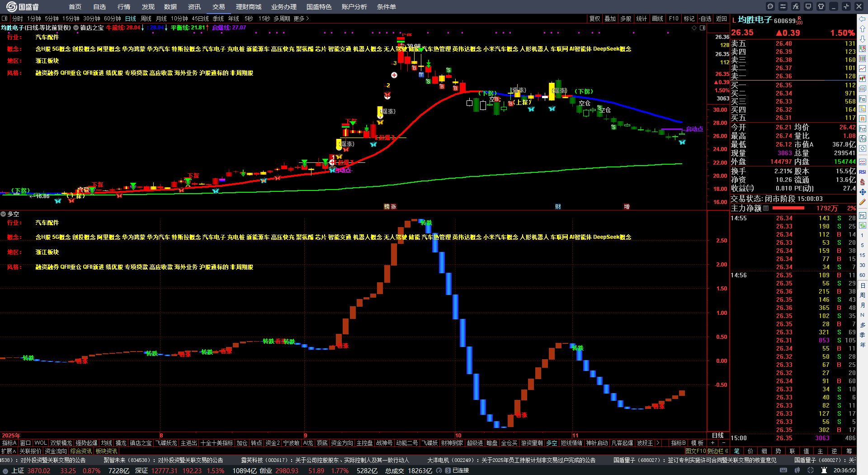Image resolution: width=868 pixels, height=475 pixels.
Task: Toggle 复权 price adjustment
Action: point(594,19)
